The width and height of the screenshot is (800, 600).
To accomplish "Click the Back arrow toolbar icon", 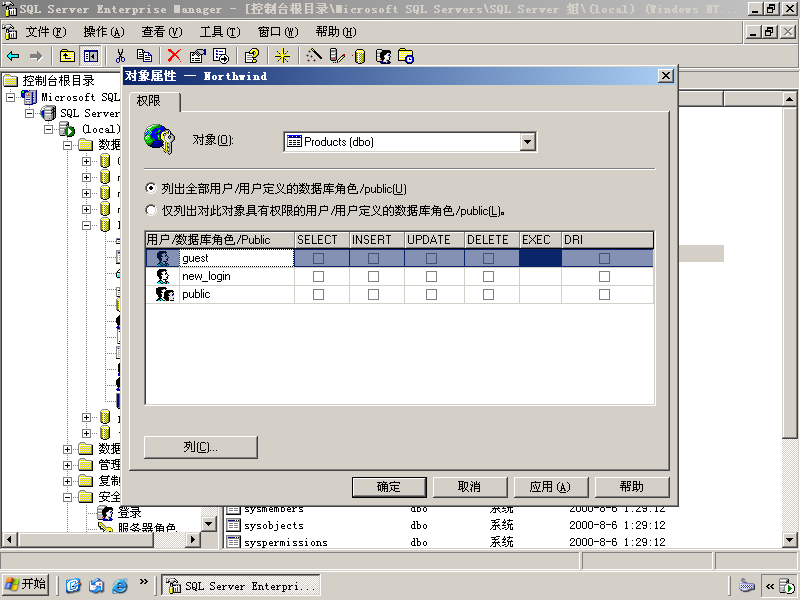I will (13, 56).
